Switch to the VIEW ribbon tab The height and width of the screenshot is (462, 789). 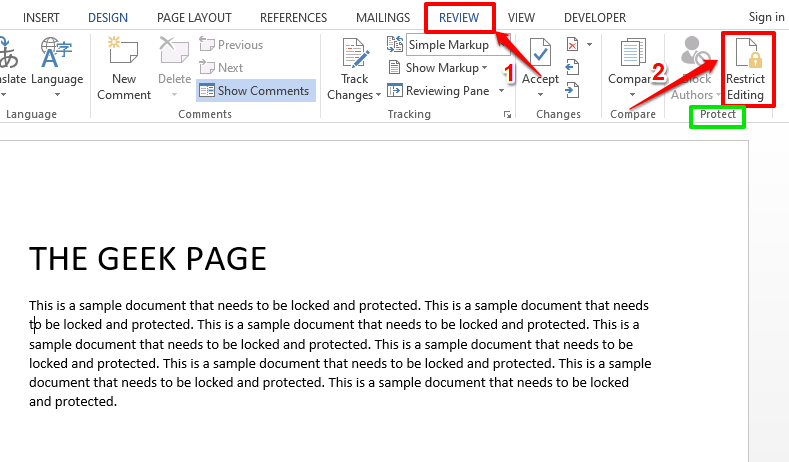(x=520, y=18)
